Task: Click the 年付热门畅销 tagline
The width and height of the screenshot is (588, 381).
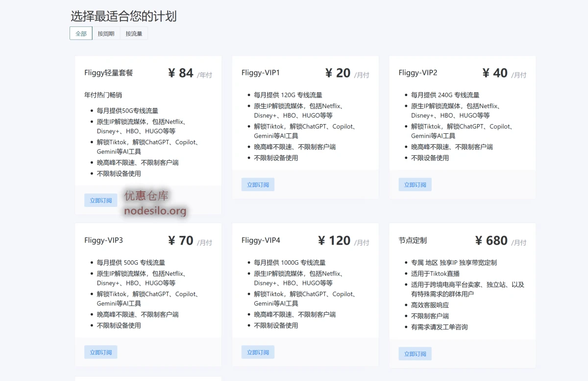Action: tap(103, 95)
